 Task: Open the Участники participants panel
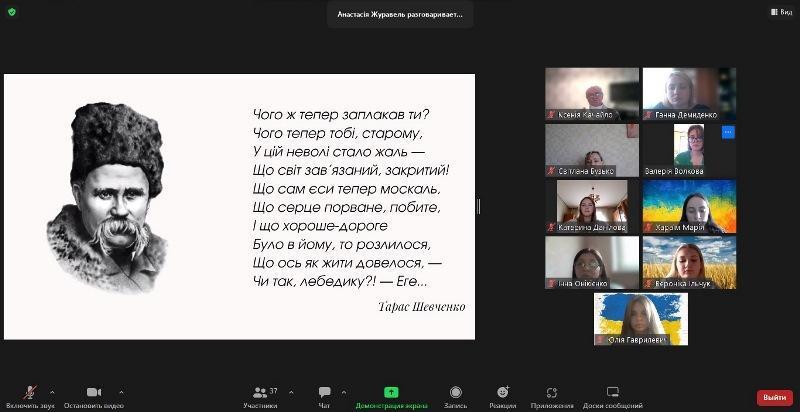click(x=260, y=393)
